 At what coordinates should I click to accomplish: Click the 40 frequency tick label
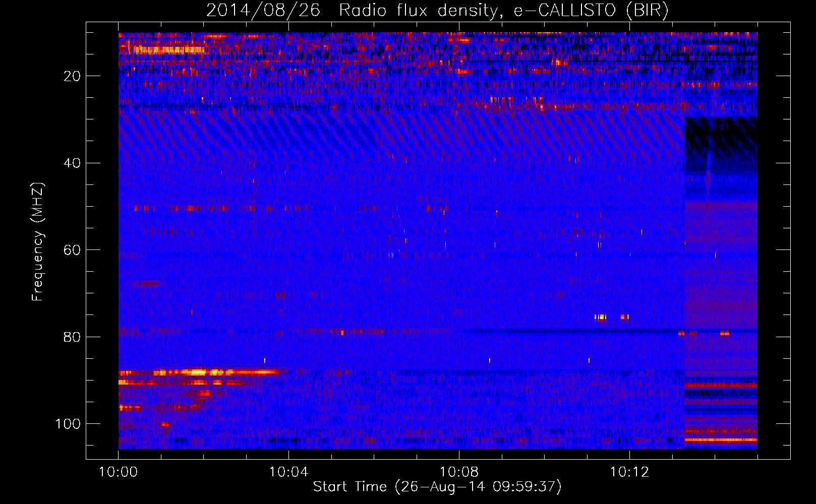click(72, 163)
